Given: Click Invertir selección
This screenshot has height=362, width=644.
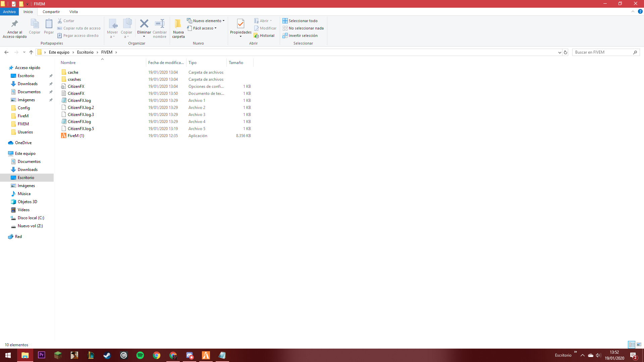Looking at the screenshot, I should (x=300, y=36).
